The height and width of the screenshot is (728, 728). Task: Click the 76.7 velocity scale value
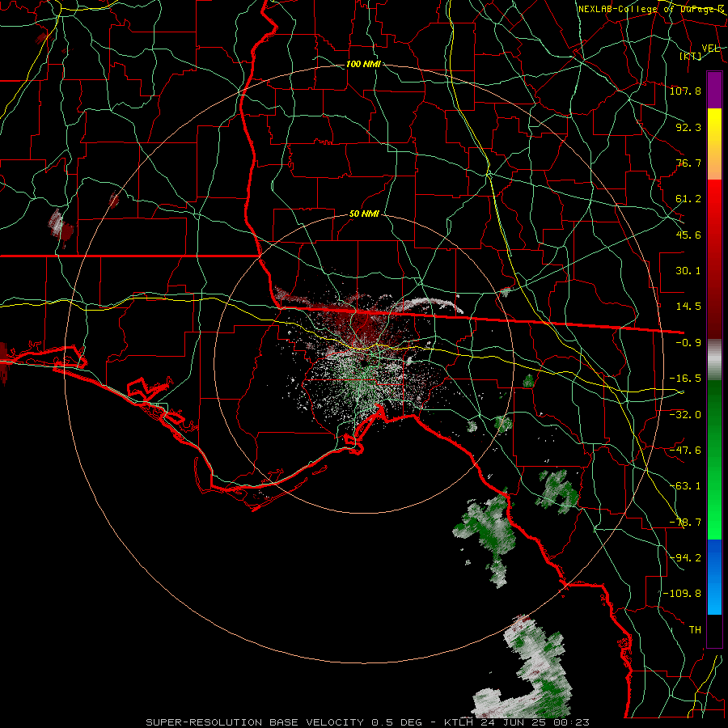[688, 163]
